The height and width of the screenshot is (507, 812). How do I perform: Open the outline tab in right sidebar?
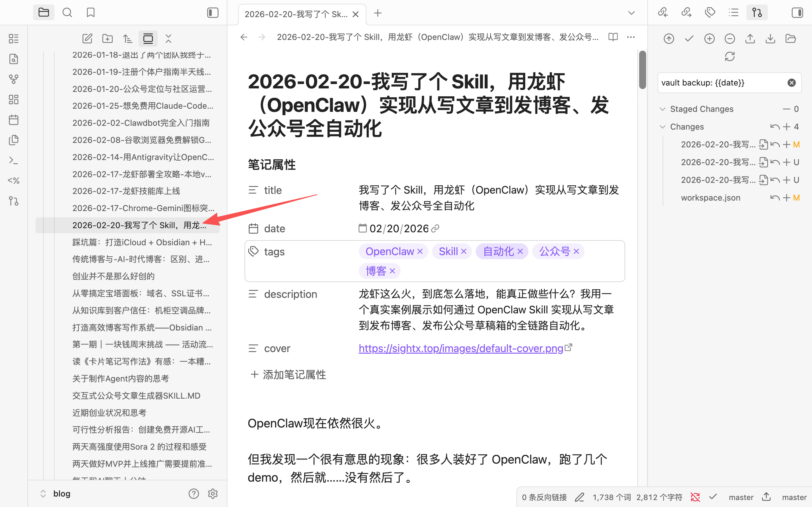click(733, 13)
